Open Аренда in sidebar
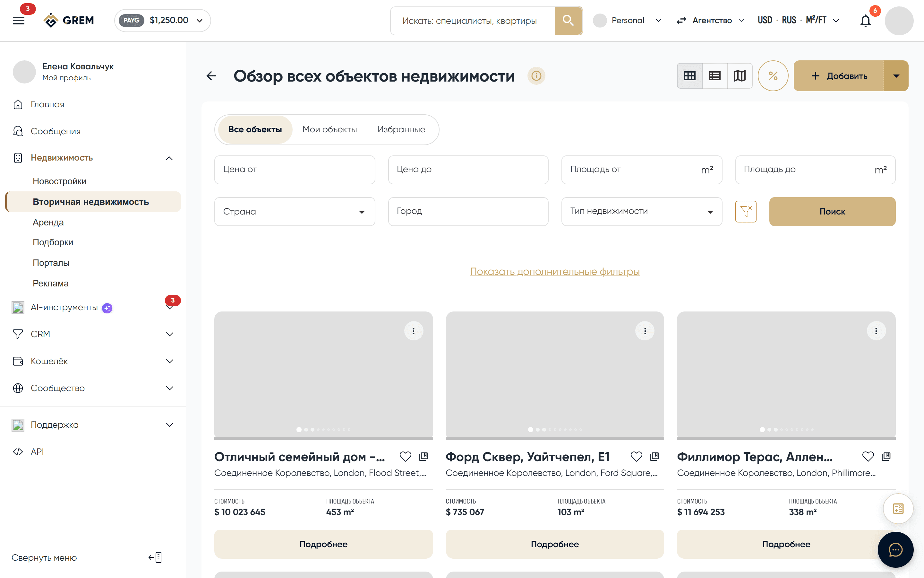 coord(48,222)
